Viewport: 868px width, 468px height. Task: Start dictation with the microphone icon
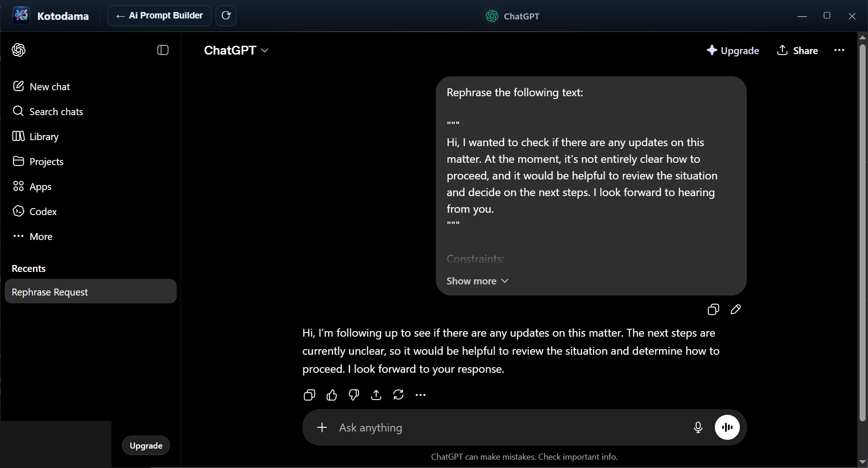coord(698,427)
